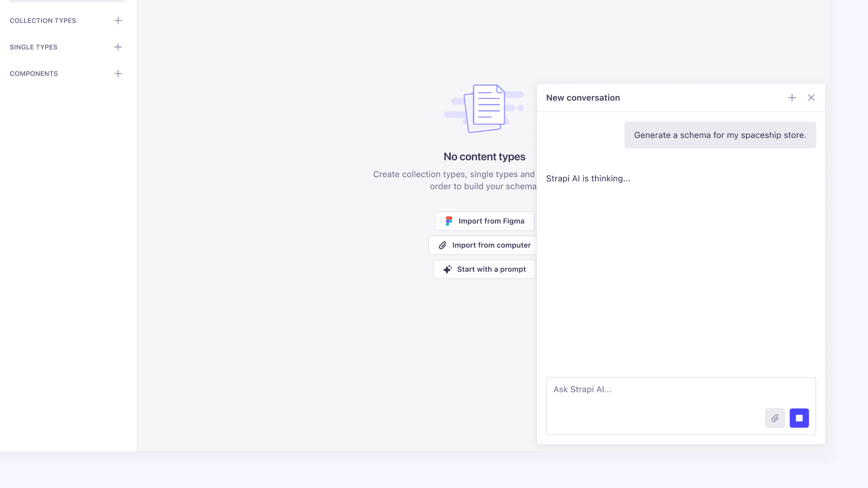
Task: Start a new conversation with plus icon
Action: [792, 98]
